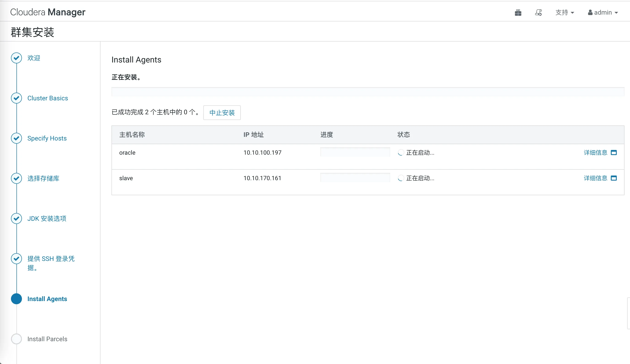Image resolution: width=630 pixels, height=364 pixels.
Task: Click the oracle host progress bar
Action: 355,152
